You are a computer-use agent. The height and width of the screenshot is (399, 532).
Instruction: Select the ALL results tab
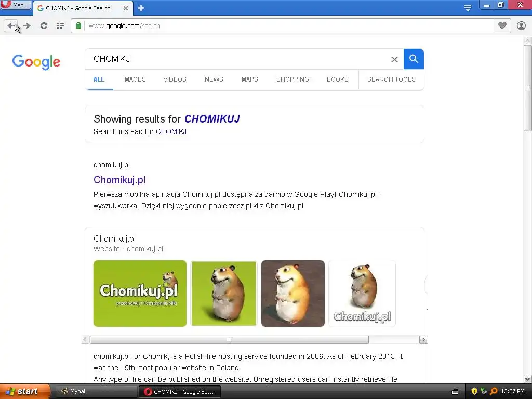(99, 79)
